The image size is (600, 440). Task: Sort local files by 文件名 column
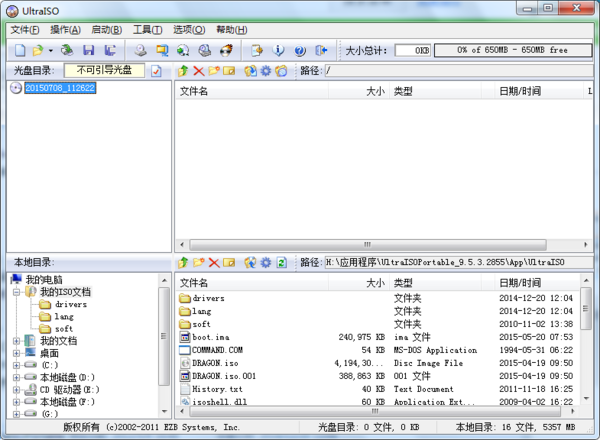pos(253,283)
